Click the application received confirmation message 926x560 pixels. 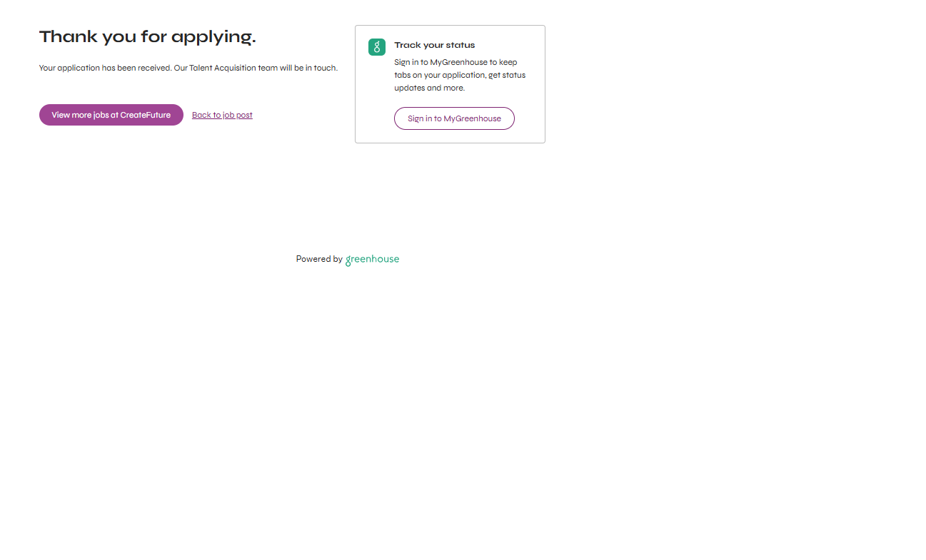pos(188,68)
